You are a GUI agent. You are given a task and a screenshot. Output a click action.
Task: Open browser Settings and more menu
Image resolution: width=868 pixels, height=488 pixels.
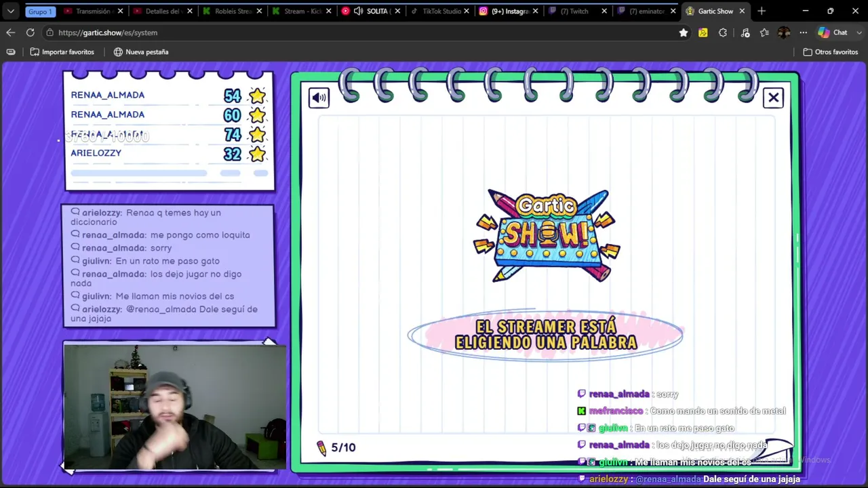click(804, 33)
